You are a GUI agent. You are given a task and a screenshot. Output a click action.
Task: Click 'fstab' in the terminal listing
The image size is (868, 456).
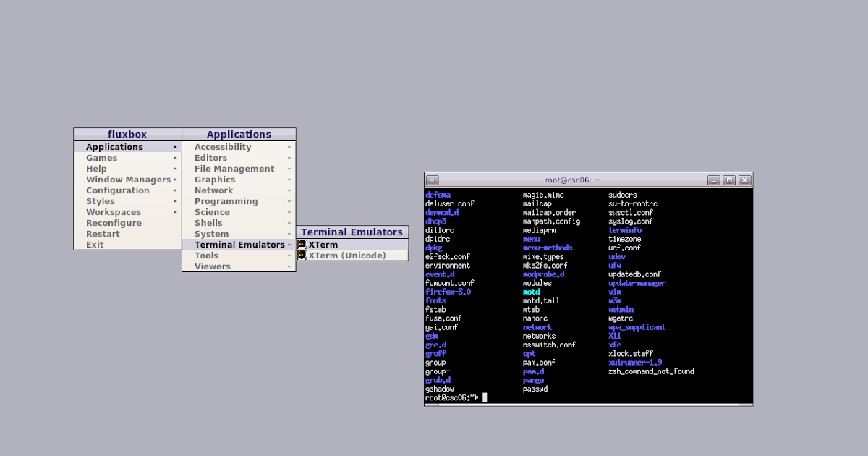[435, 309]
